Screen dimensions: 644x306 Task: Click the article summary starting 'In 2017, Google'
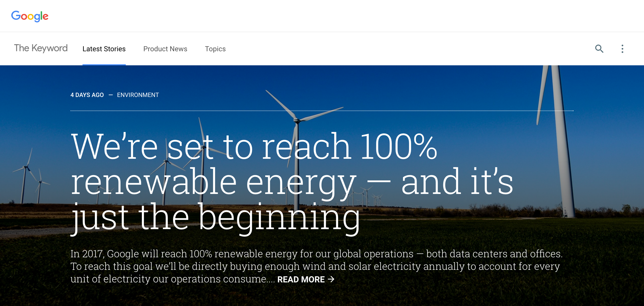click(316, 266)
